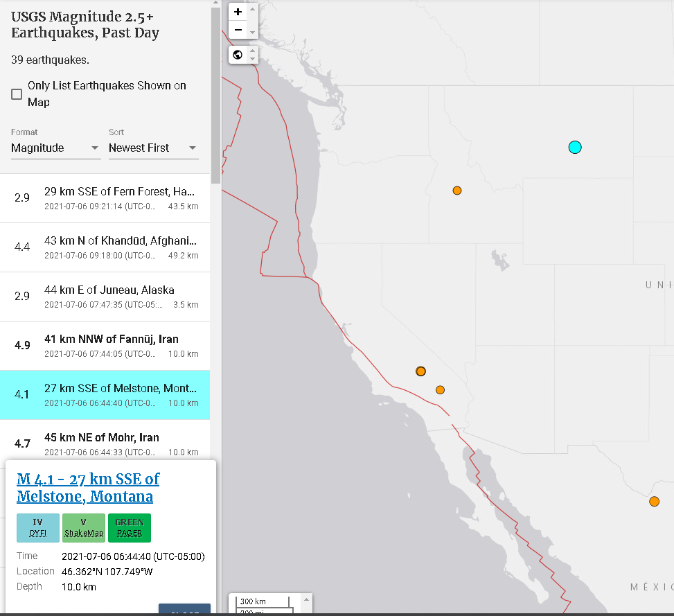Select the cyan Montana earthquake marker
This screenshot has width=674, height=616.
[x=575, y=148]
